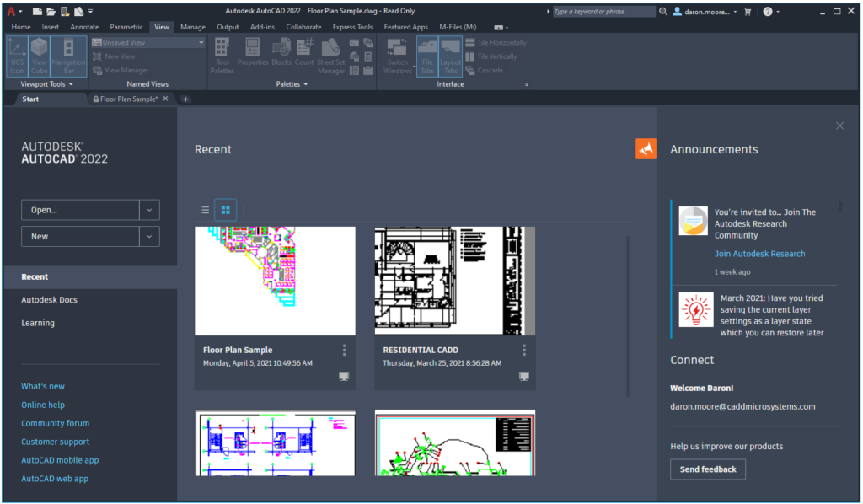Click the orange announcements megaphone icon
The height and width of the screenshot is (504, 863).
[x=646, y=148]
